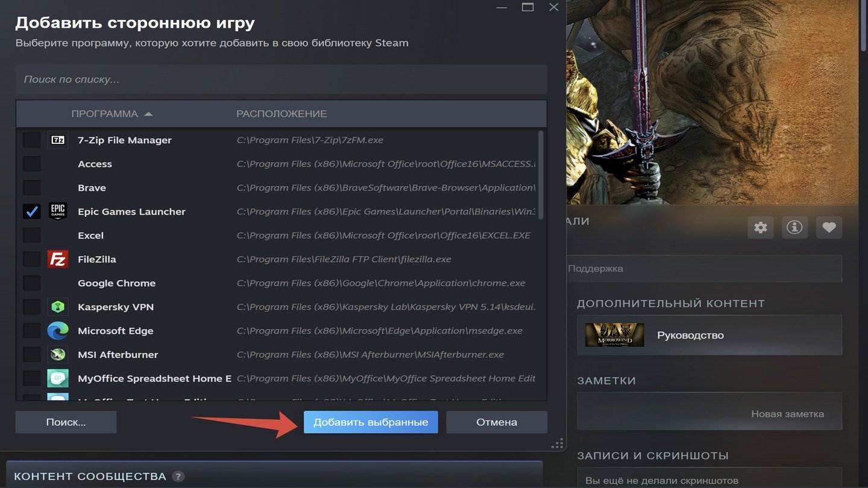The width and height of the screenshot is (868, 488).
Task: Click the dialog resize grip corner
Action: click(x=558, y=443)
